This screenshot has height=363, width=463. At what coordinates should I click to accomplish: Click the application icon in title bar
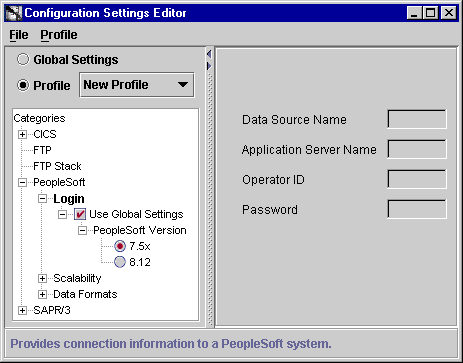(14, 13)
